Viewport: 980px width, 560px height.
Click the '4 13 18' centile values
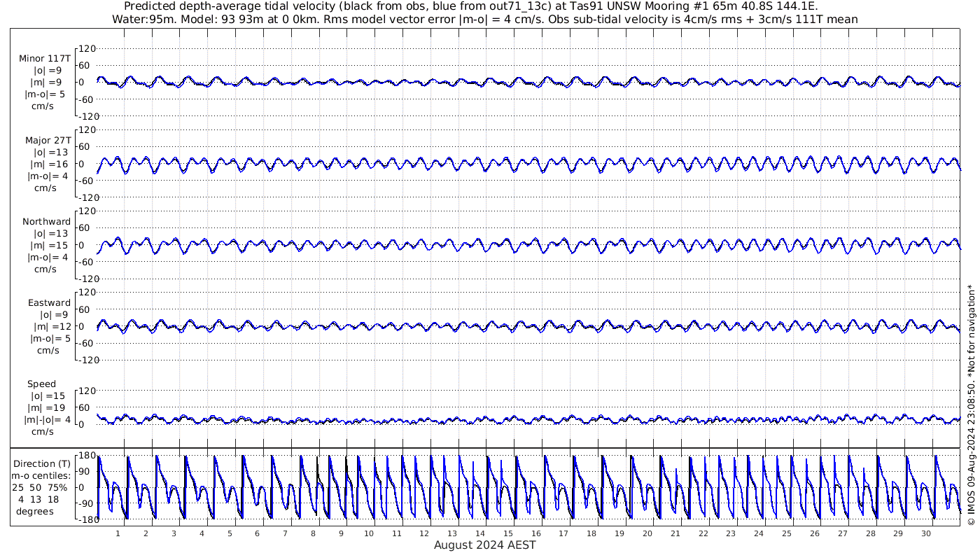(41, 499)
